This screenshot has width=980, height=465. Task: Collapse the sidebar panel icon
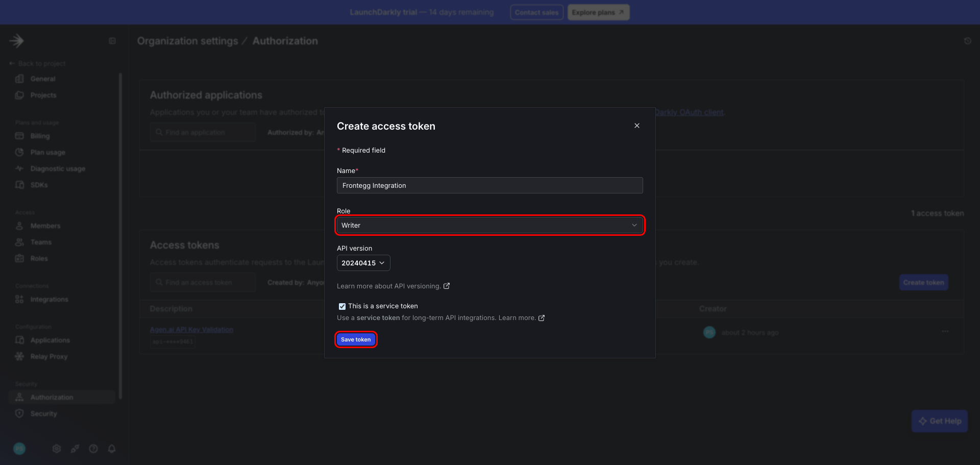point(112,41)
